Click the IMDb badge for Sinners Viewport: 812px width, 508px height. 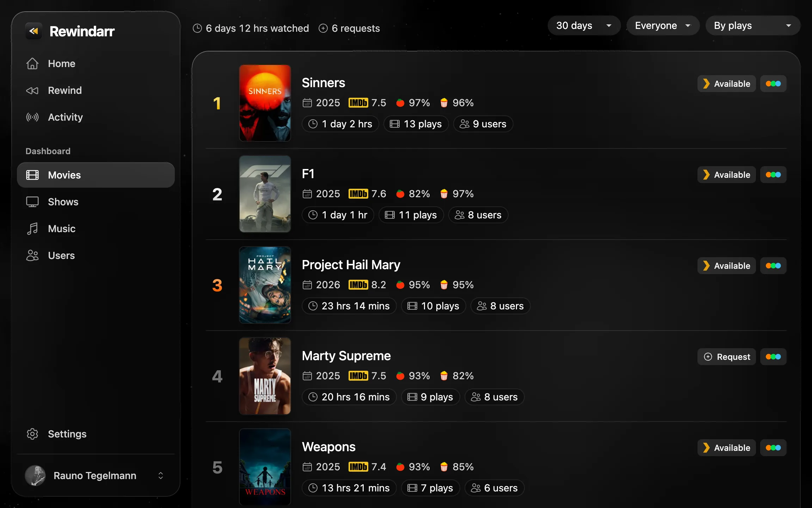click(x=358, y=103)
